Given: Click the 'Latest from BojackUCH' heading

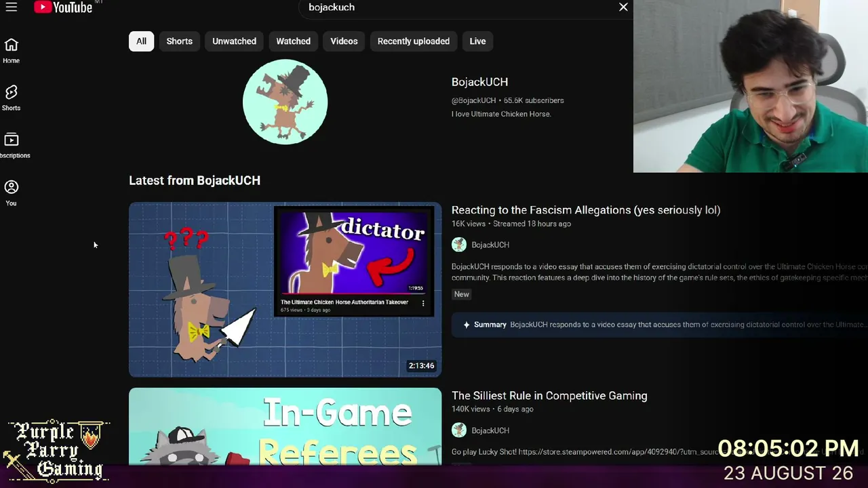Looking at the screenshot, I should (195, 180).
